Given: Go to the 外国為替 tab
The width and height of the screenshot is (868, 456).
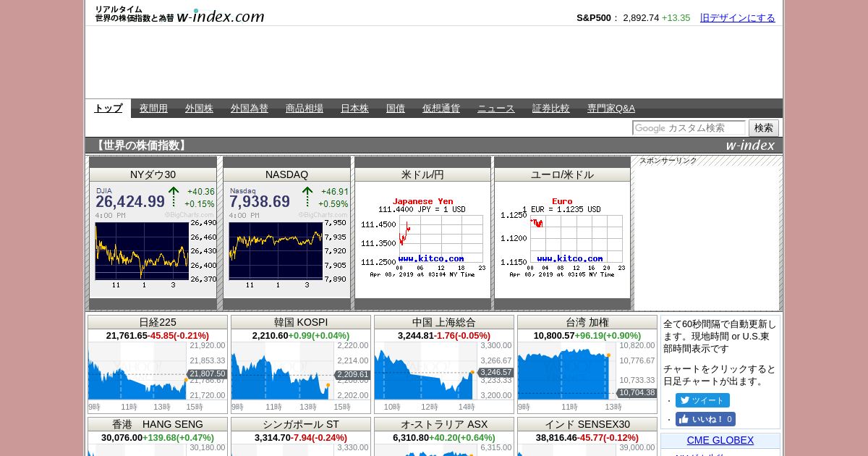Looking at the screenshot, I should point(250,109).
